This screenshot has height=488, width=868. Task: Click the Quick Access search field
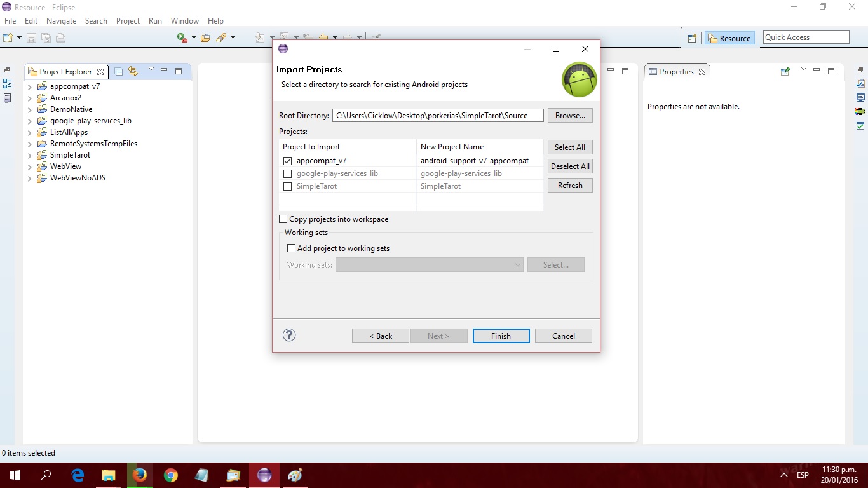pos(806,37)
